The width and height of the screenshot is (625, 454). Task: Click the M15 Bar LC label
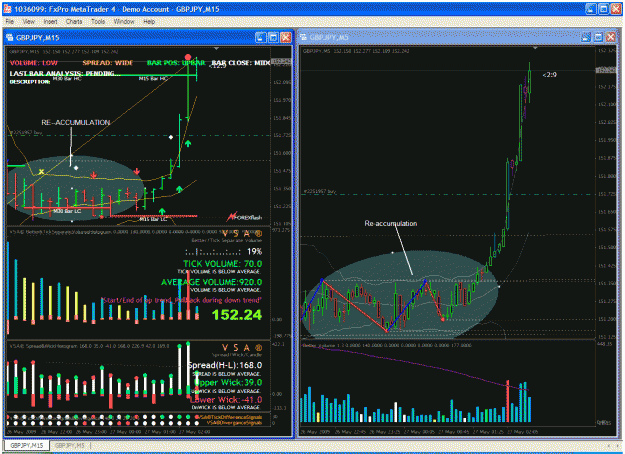tap(153, 219)
